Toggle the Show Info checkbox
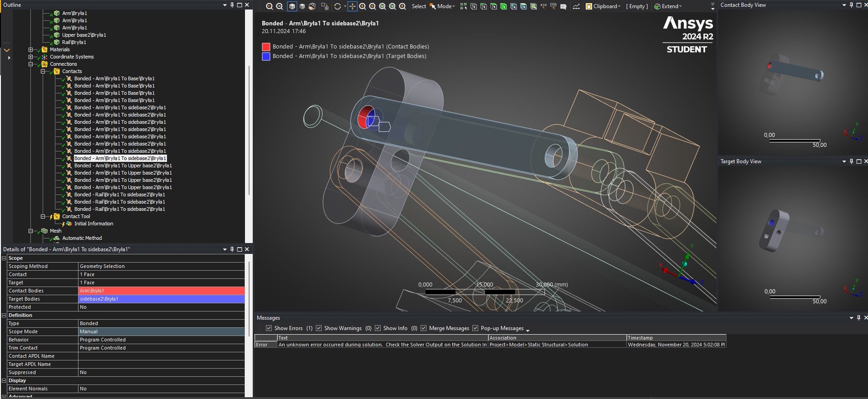The height and width of the screenshot is (399, 868). pos(378,328)
